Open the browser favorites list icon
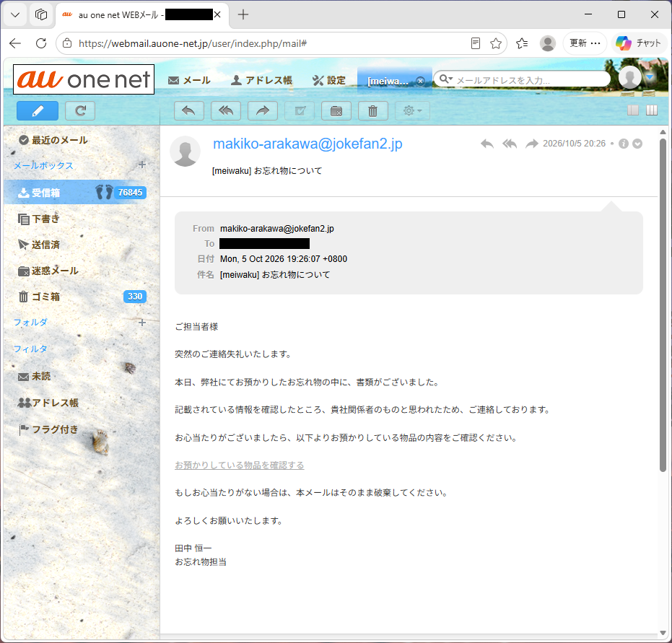This screenshot has height=643, width=672. pyautogui.click(x=522, y=43)
